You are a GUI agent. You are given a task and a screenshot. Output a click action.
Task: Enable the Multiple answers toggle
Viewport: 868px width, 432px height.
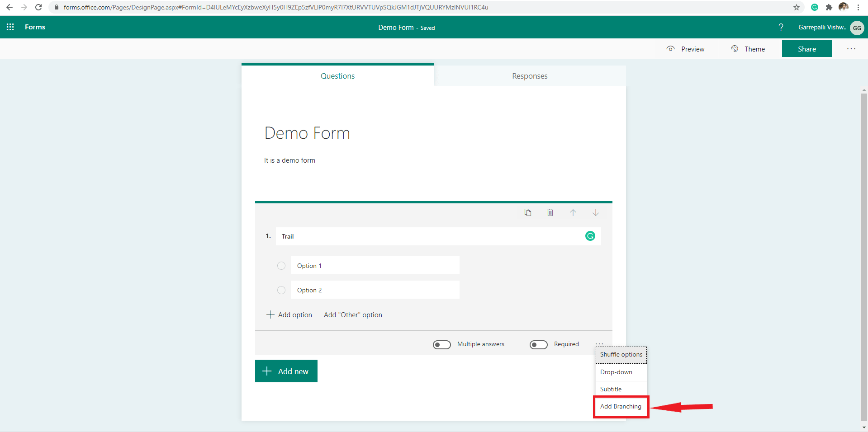point(442,344)
